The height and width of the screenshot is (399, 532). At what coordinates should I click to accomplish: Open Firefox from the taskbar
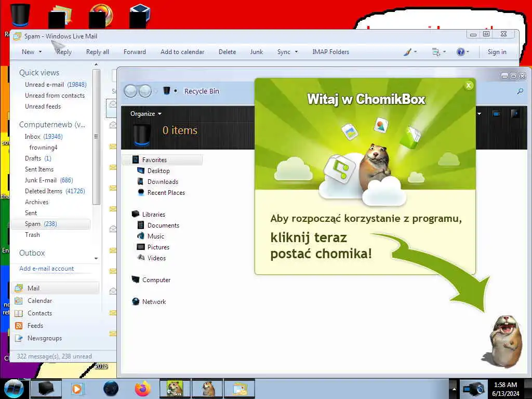coord(142,389)
